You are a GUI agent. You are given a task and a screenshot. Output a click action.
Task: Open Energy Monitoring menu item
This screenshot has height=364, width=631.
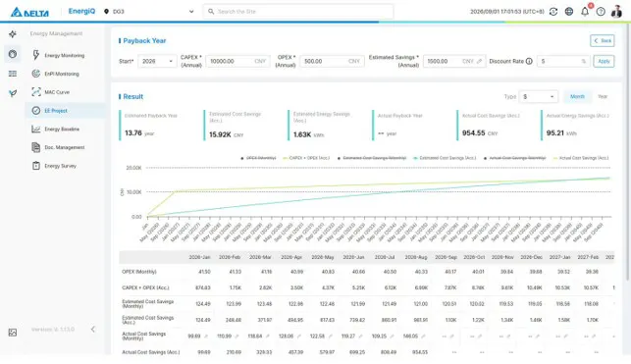point(65,56)
